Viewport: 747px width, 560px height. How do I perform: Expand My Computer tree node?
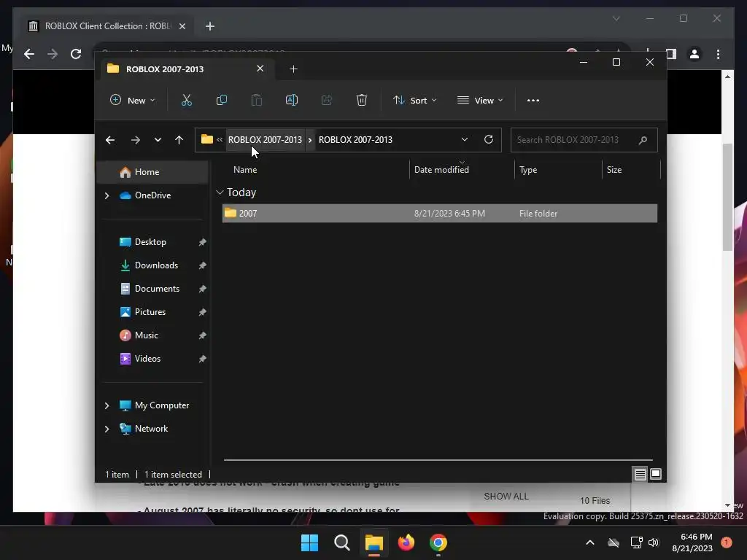(x=107, y=405)
